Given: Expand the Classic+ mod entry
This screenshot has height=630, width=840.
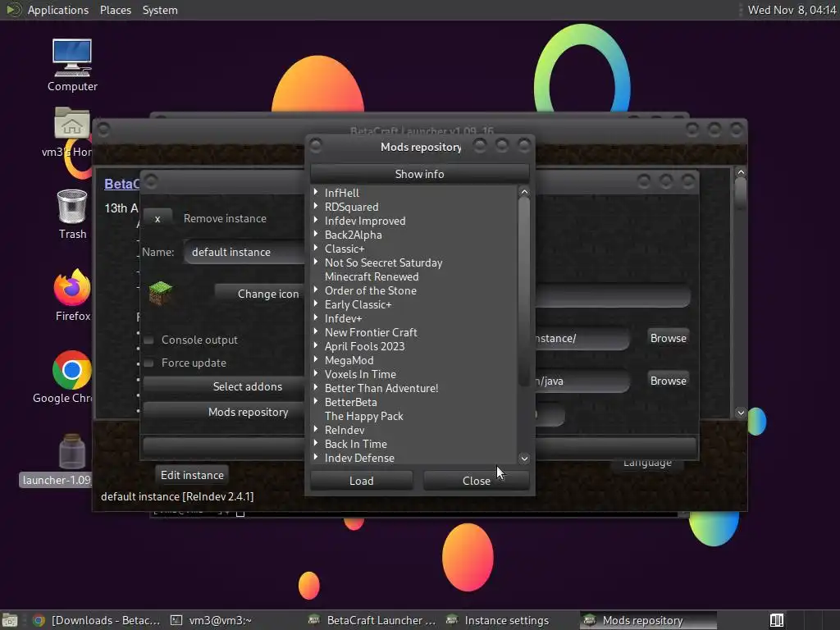Looking at the screenshot, I should pos(316,248).
